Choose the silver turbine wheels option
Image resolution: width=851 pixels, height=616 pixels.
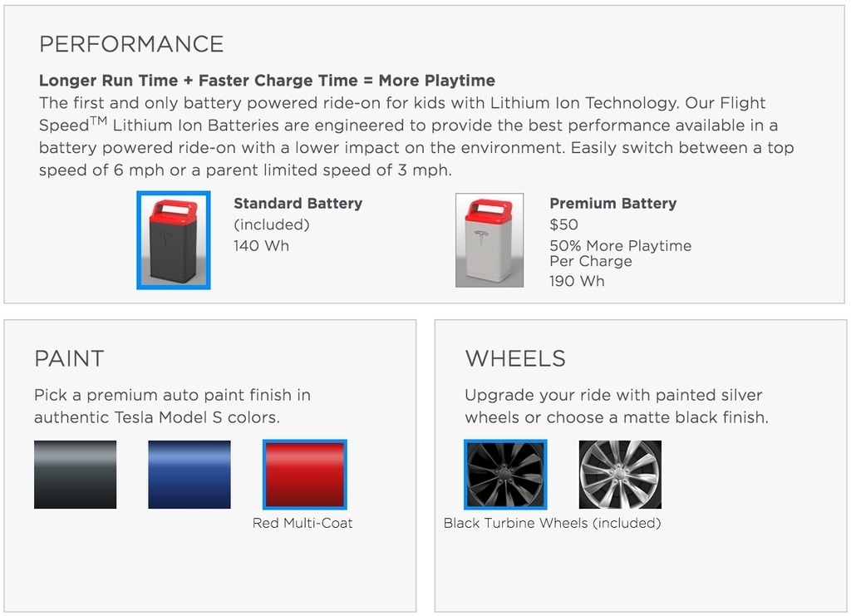(x=620, y=475)
